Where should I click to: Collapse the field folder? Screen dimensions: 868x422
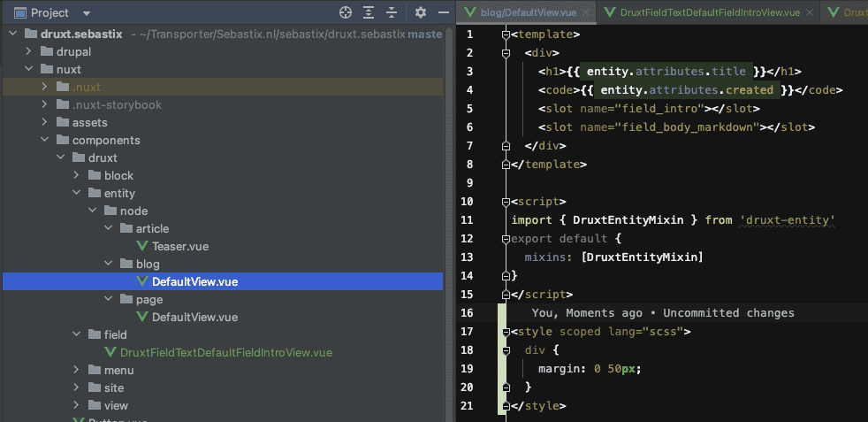pyautogui.click(x=77, y=334)
